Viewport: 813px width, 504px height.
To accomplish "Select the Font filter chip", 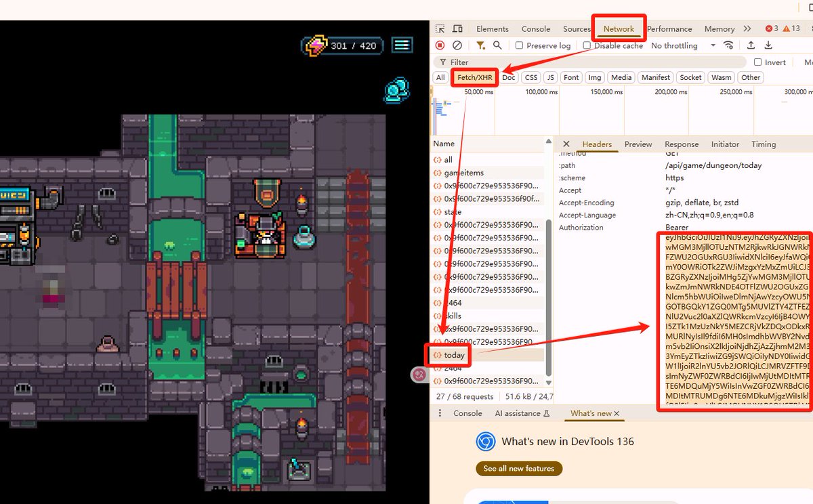I will pos(572,77).
